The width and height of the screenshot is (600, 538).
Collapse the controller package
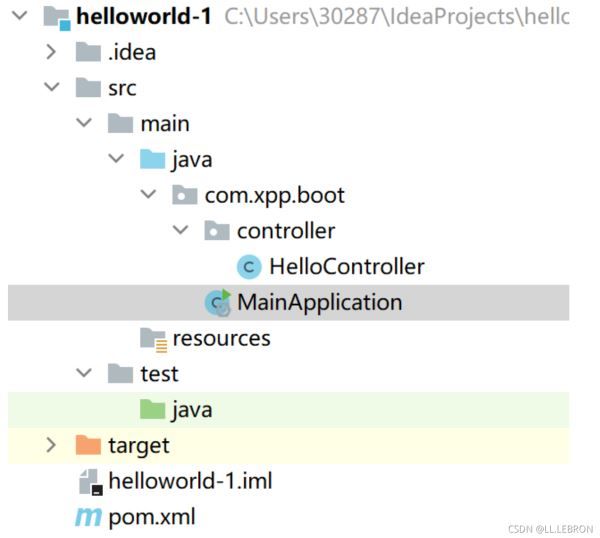180,230
